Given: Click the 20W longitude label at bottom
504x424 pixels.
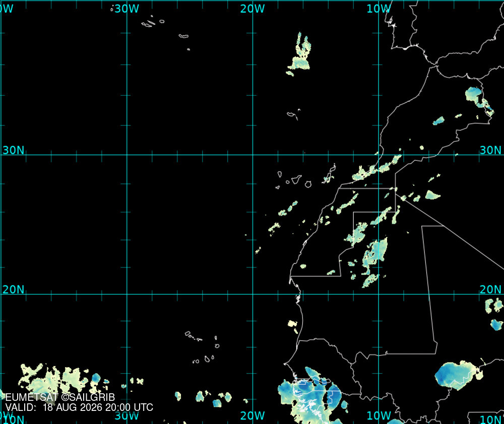Looking at the screenshot, I should pyautogui.click(x=253, y=415).
